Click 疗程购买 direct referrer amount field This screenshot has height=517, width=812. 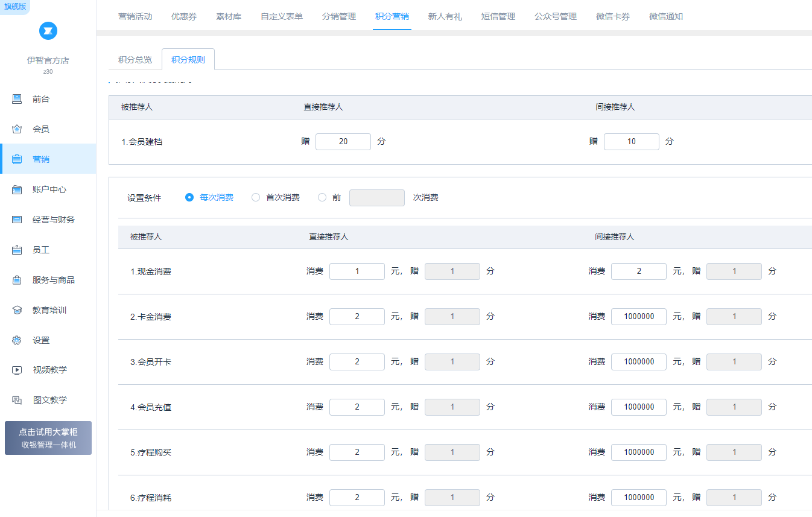coord(357,452)
